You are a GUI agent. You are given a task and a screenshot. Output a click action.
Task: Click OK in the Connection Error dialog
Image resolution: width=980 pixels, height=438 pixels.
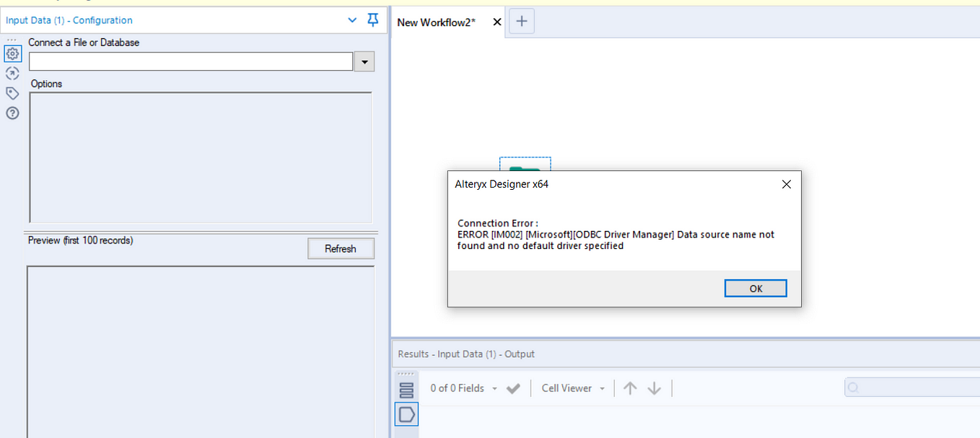pos(756,288)
